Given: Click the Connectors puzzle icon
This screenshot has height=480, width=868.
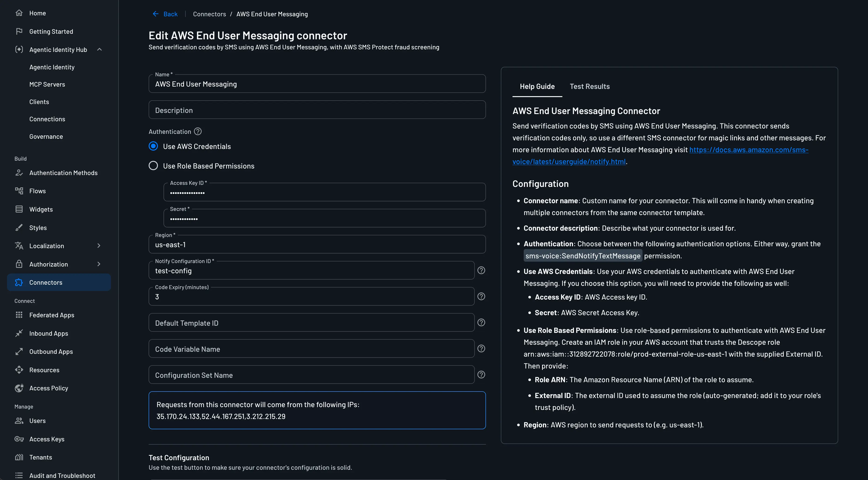Looking at the screenshot, I should pos(19,282).
